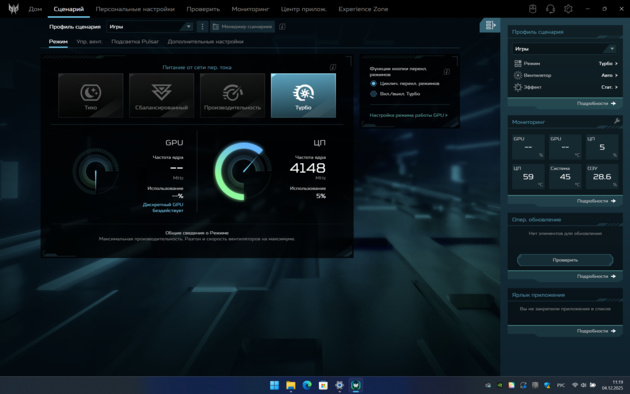Expand Режим Турбо row in side panel
The height and width of the screenshot is (394, 630).
click(x=566, y=63)
